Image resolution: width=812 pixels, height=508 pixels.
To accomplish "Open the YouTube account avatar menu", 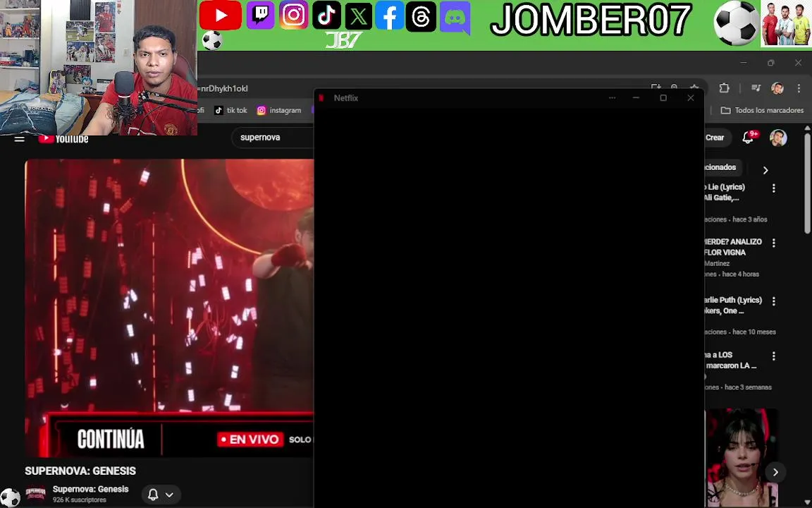I will [778, 138].
